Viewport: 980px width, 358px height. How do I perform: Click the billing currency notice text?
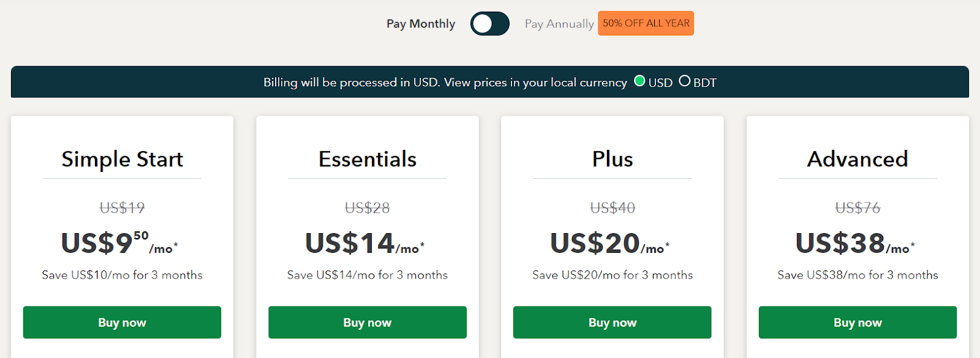click(x=445, y=83)
